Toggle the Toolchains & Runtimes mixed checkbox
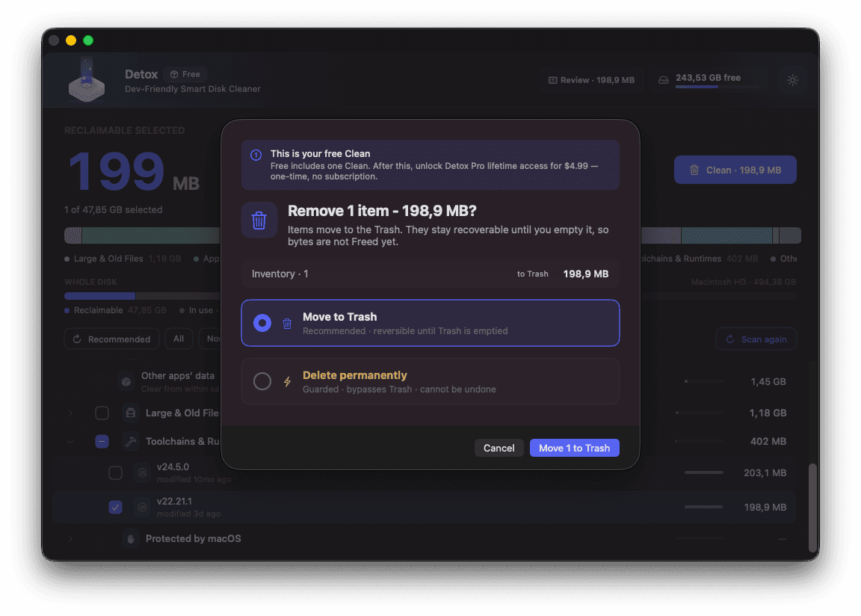 point(102,441)
